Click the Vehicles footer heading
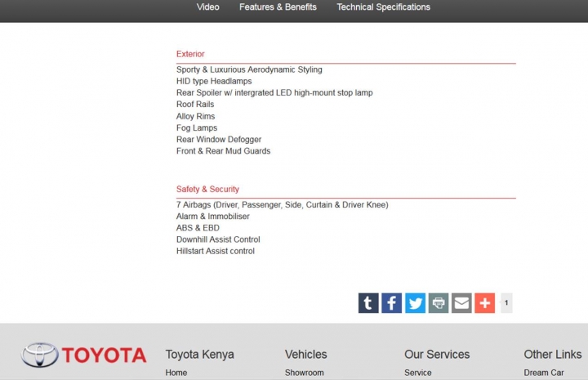This screenshot has width=588, height=380. click(305, 355)
